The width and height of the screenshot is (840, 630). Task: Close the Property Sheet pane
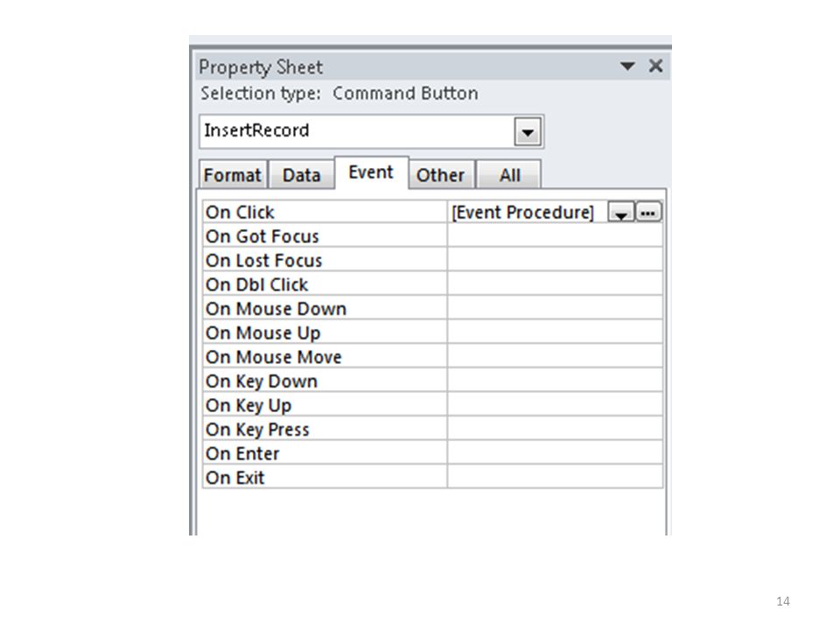click(x=655, y=66)
